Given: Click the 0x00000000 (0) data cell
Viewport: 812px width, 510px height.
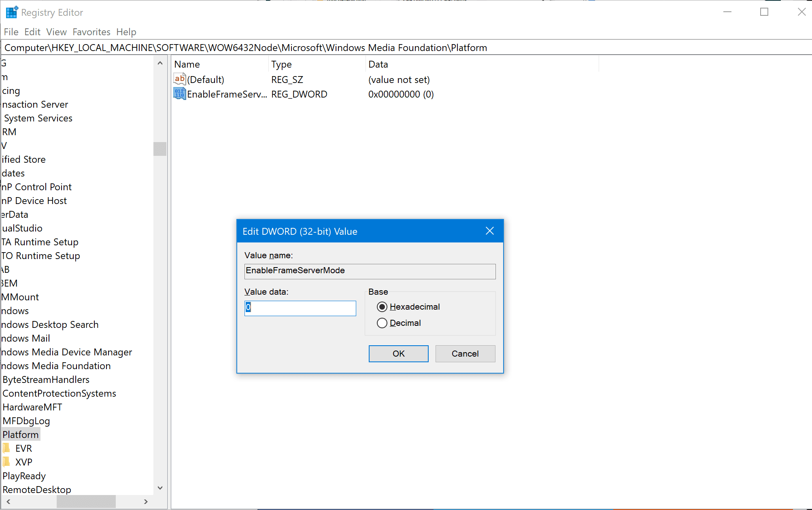Looking at the screenshot, I should (401, 94).
